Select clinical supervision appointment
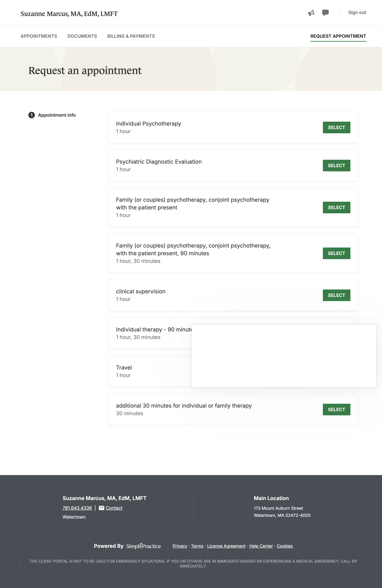 coord(336,295)
